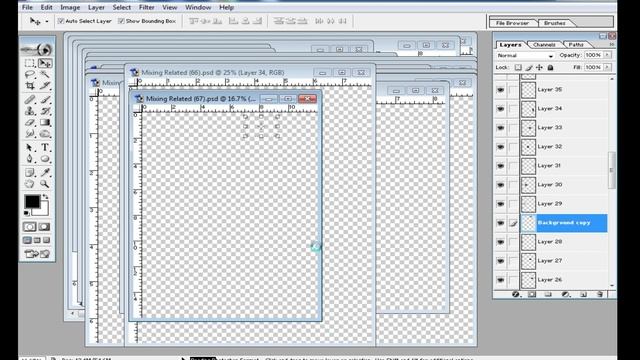Create new fill or adjustment layer
This screenshot has width=640, height=360.
(x=566, y=294)
